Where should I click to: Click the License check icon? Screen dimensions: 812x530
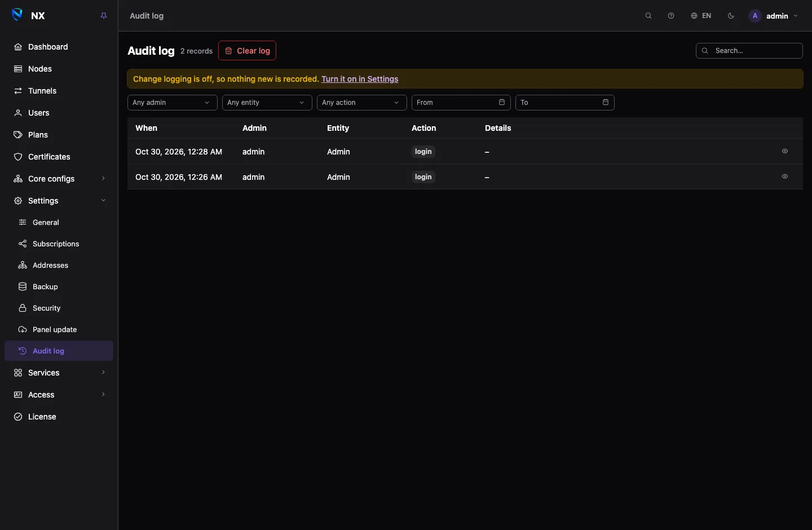coord(18,417)
